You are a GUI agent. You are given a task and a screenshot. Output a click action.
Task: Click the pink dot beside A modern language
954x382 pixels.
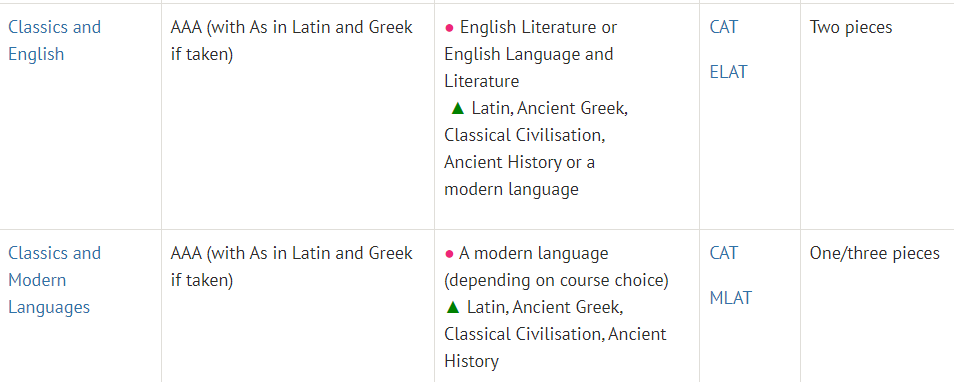(x=450, y=254)
